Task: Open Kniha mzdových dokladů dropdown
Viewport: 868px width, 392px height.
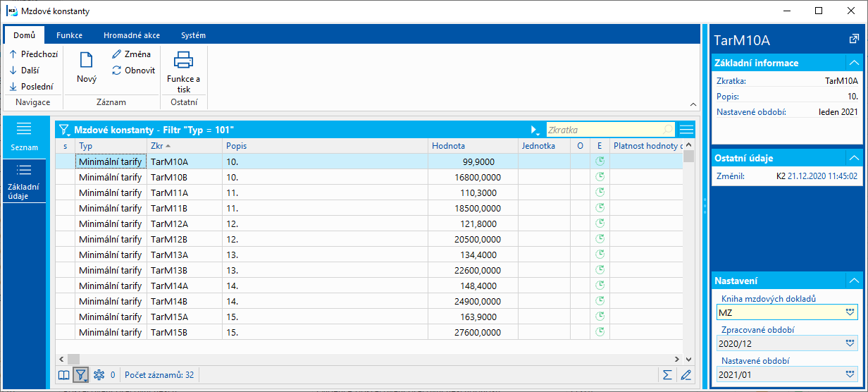Action: tap(850, 312)
